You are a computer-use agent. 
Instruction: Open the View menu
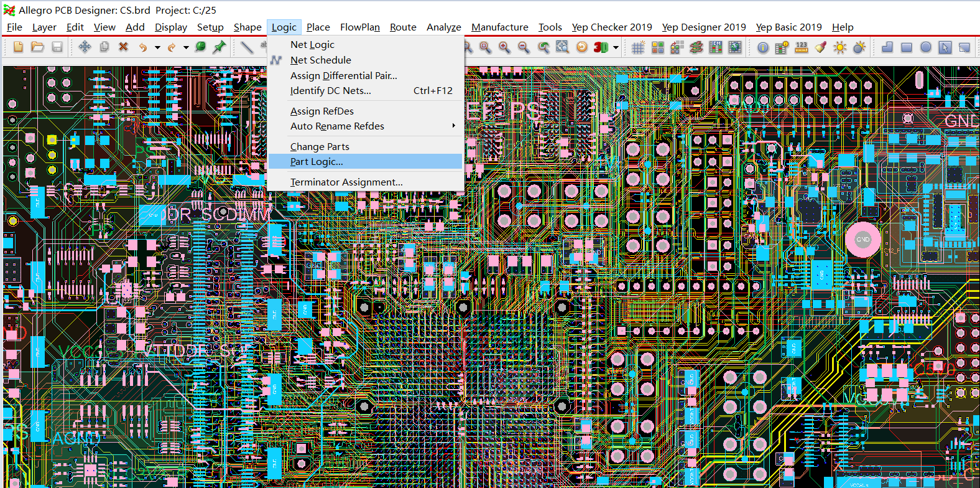(104, 27)
